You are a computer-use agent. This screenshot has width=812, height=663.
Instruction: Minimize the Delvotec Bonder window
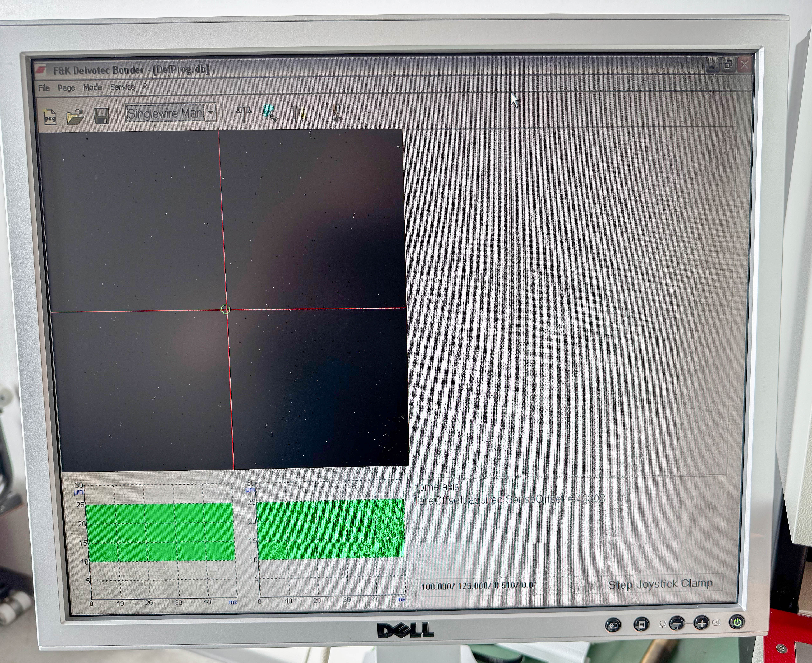click(712, 65)
